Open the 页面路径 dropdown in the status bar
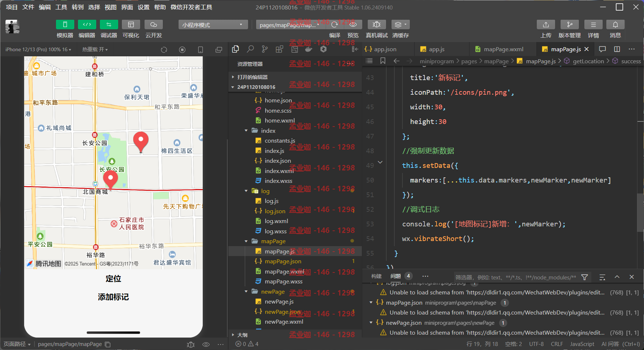 coord(17,344)
